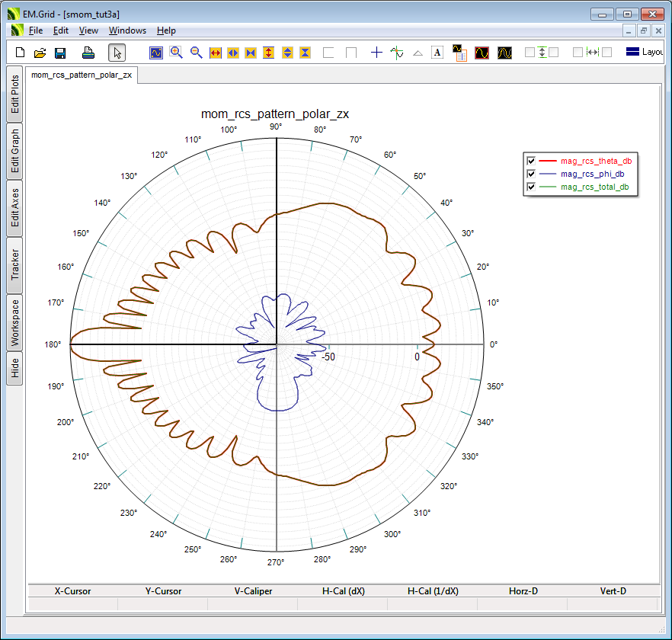The width and height of the screenshot is (672, 640).
Task: Click the zoom out magnifier icon
Action: [196, 53]
